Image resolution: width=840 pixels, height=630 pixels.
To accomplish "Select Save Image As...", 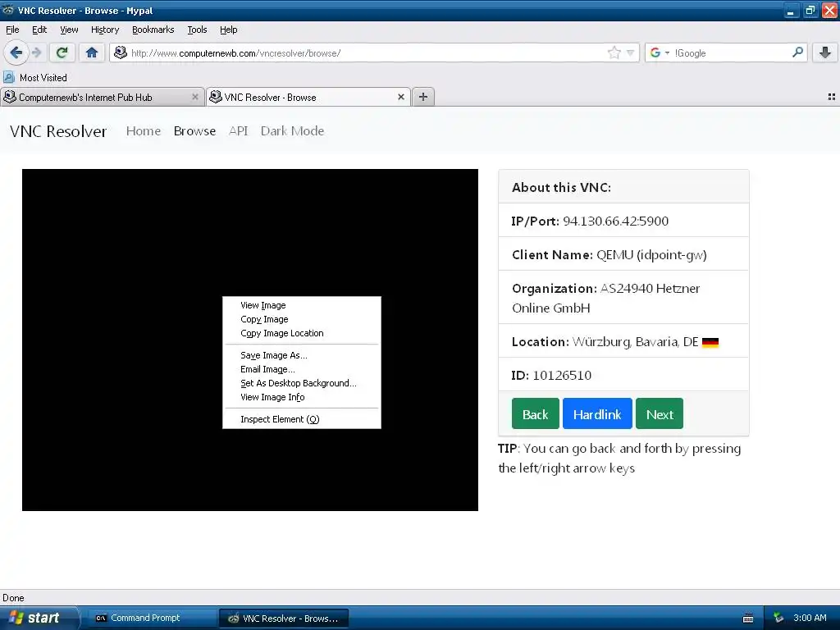I will click(x=302, y=355).
